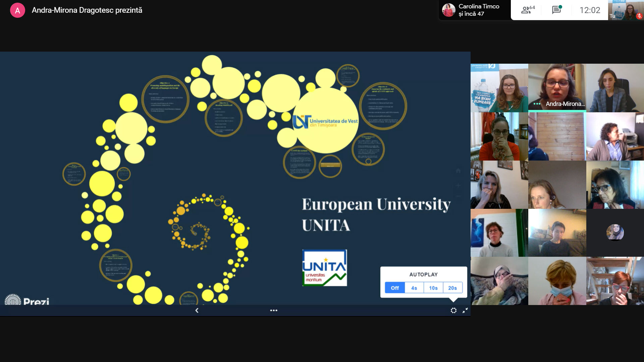Open Prezi three-dot more options
The width and height of the screenshot is (644, 362).
click(274, 310)
